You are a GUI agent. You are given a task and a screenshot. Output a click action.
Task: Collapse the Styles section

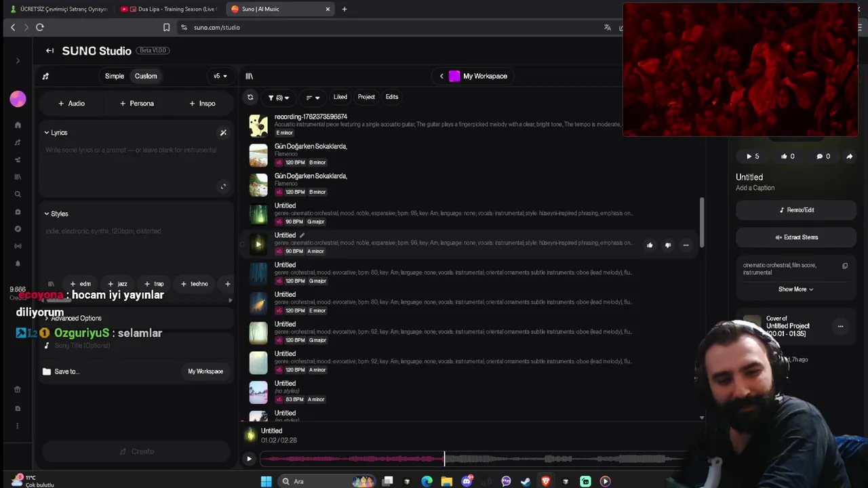56,214
